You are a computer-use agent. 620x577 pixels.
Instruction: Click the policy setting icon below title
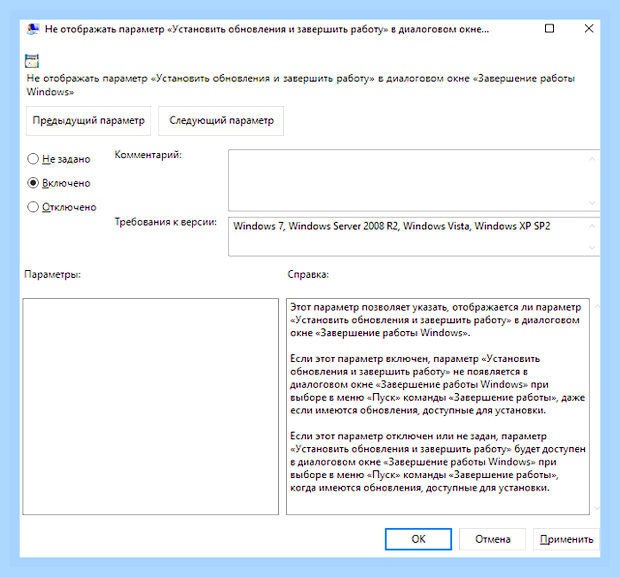coord(32,61)
